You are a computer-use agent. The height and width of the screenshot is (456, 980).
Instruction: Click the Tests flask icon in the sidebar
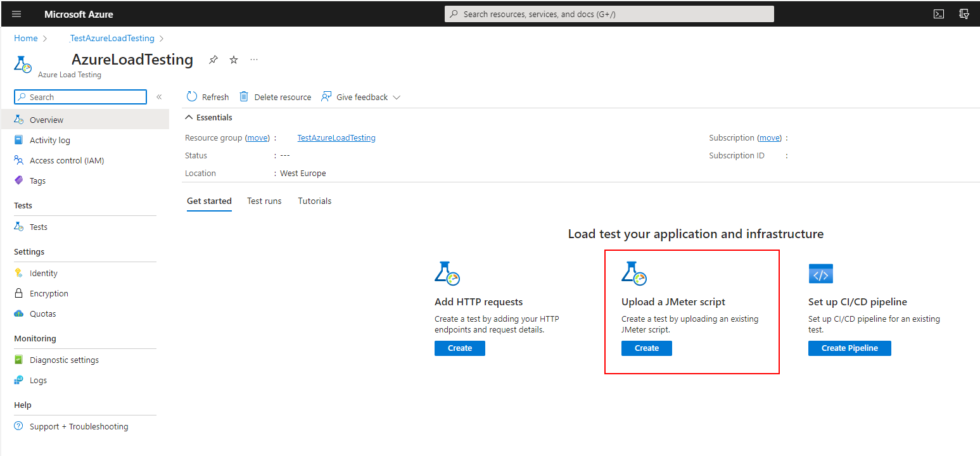[19, 227]
